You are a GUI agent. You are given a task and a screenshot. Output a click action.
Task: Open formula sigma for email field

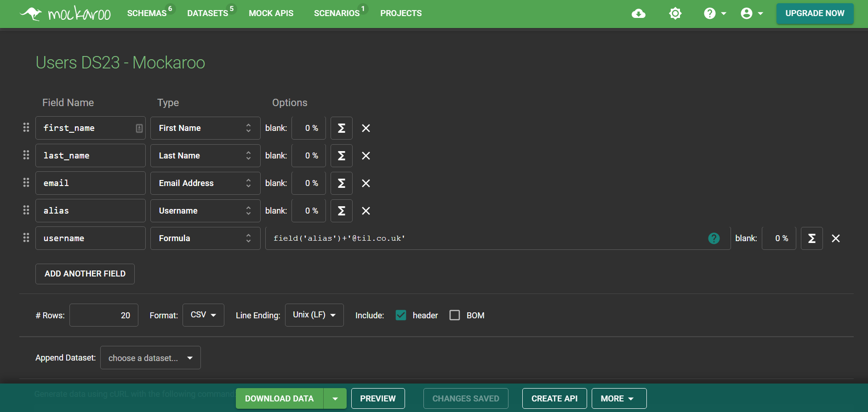(342, 183)
